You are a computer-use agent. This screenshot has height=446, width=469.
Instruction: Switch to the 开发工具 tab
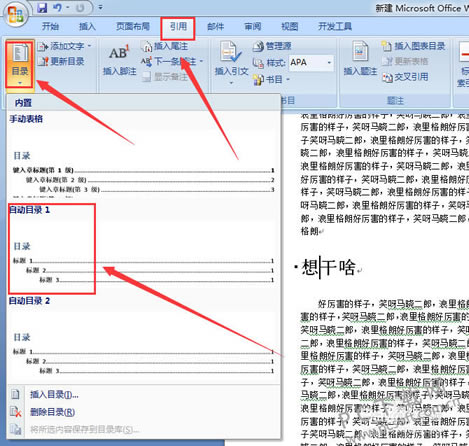pyautogui.click(x=335, y=26)
